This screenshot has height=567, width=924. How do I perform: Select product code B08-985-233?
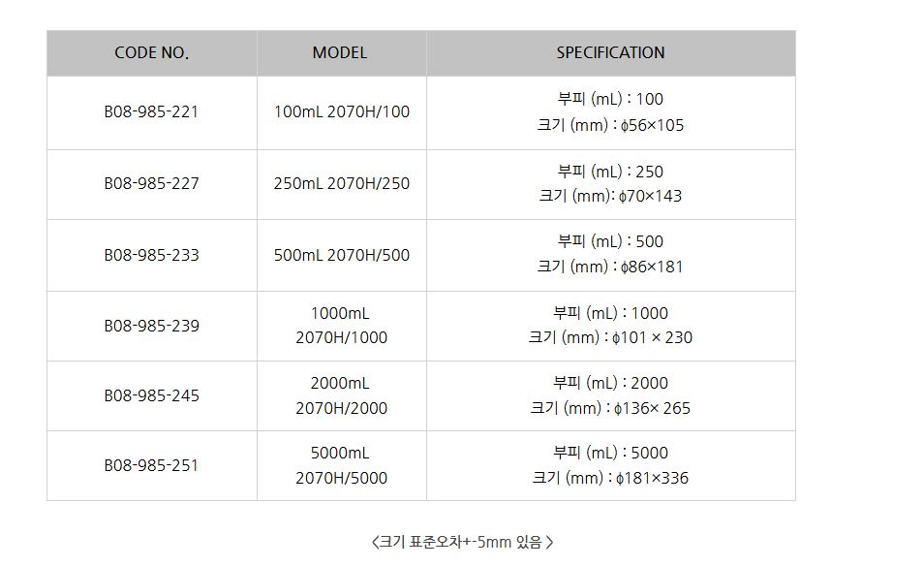(x=151, y=255)
